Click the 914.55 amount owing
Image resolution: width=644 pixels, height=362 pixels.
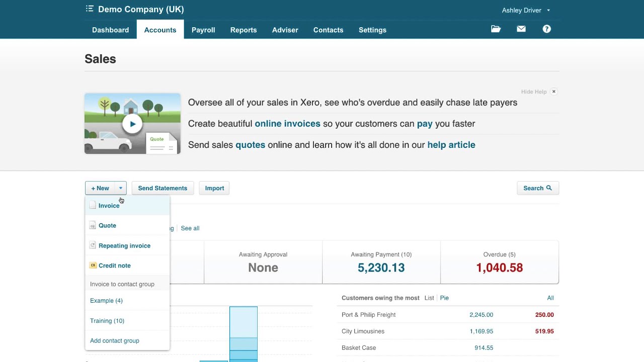coord(484,348)
